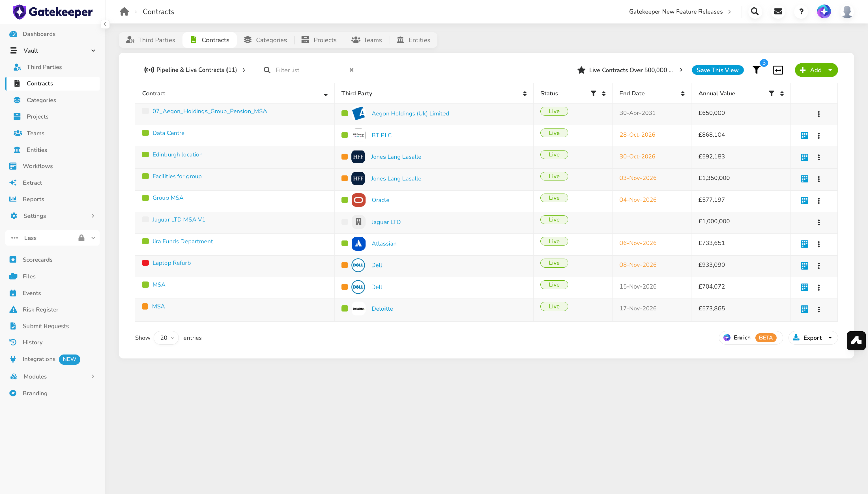Open the envelope messages icon
The image size is (868, 494).
[778, 12]
